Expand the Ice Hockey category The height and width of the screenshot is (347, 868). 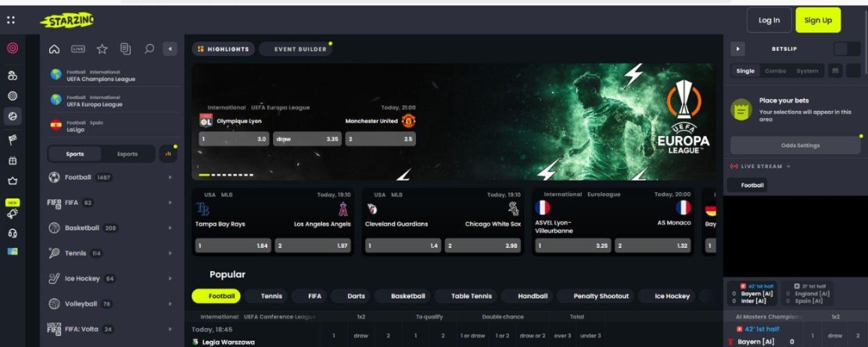pos(170,278)
